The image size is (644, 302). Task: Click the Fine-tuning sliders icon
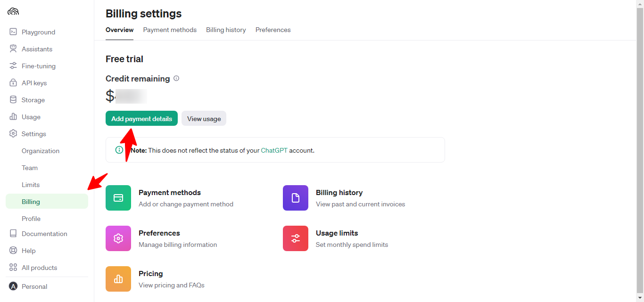pos(13,66)
